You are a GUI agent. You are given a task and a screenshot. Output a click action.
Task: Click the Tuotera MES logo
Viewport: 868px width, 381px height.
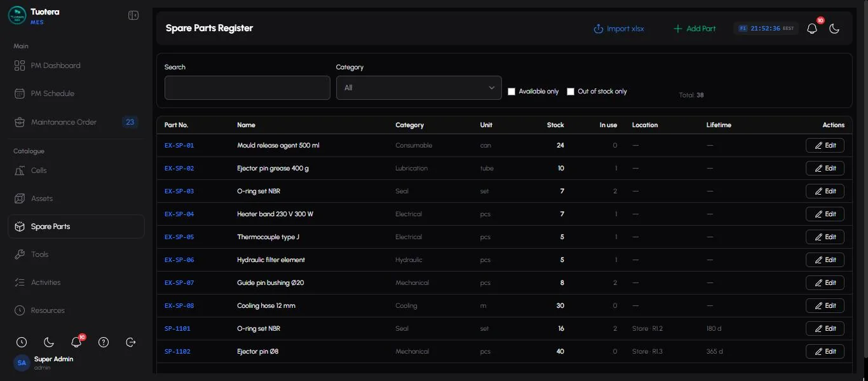point(17,15)
